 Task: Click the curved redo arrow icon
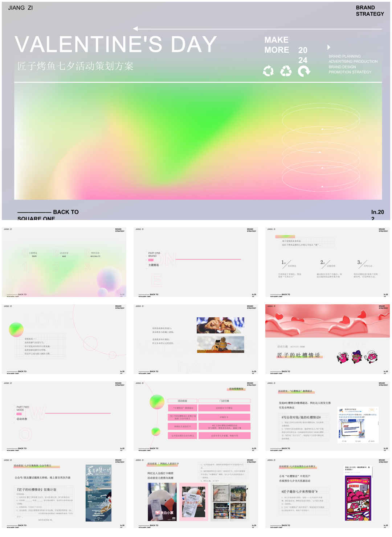pos(304,71)
